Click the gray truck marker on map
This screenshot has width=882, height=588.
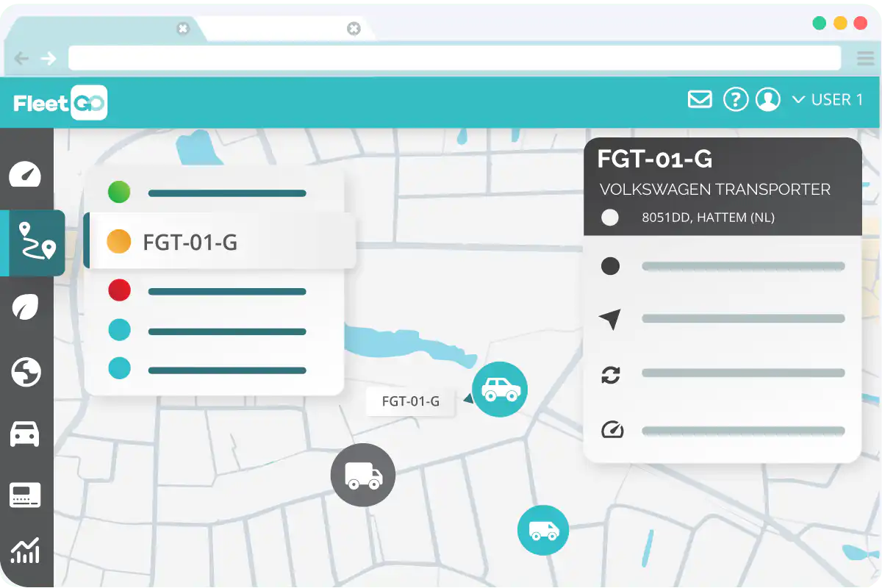(x=363, y=475)
